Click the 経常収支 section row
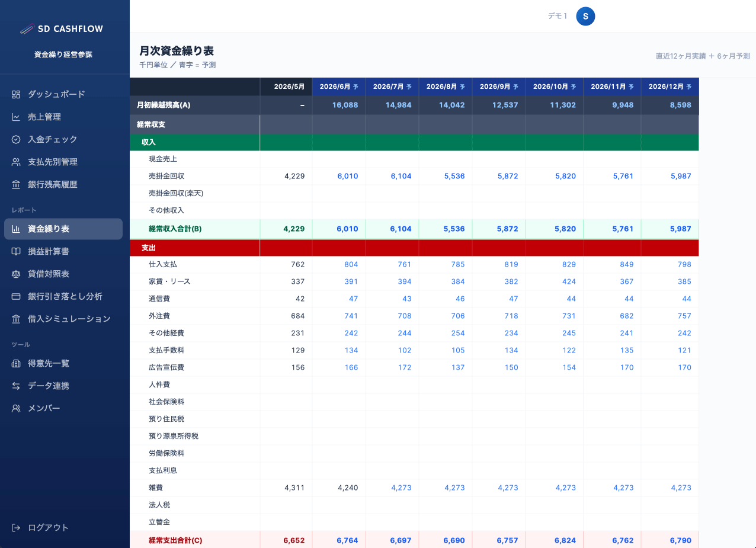756x548 pixels. pos(414,124)
